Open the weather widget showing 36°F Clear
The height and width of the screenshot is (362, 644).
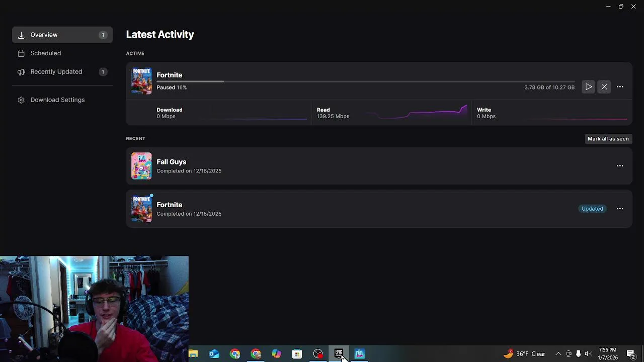pyautogui.click(x=524, y=354)
